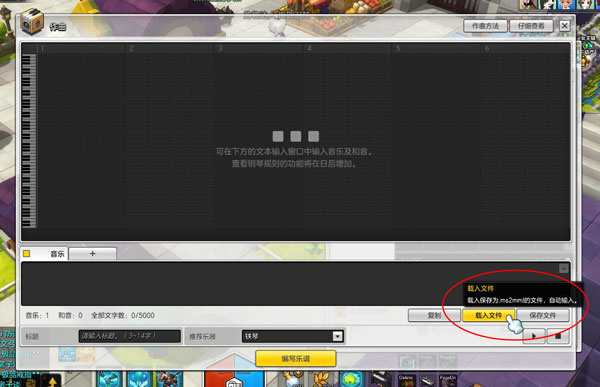Open the 推荐乐器 instrument dropdown showing 铁琴

pyautogui.click(x=292, y=336)
